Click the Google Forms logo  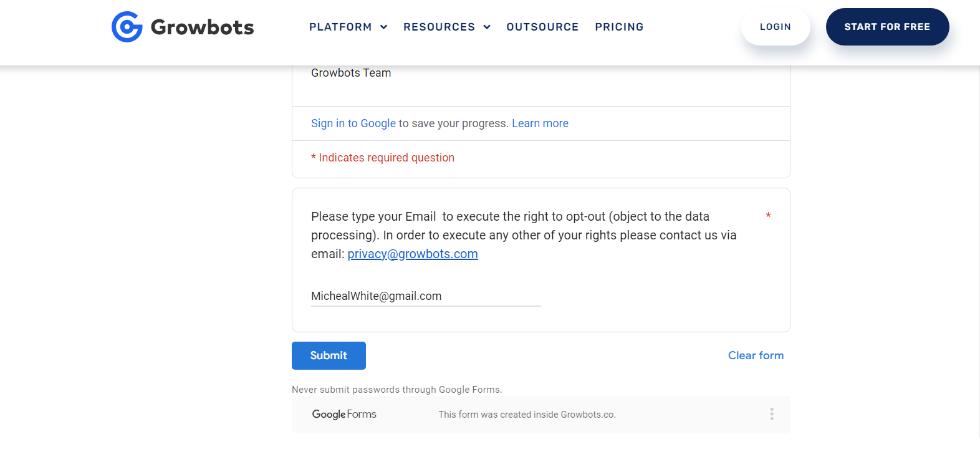click(x=344, y=414)
